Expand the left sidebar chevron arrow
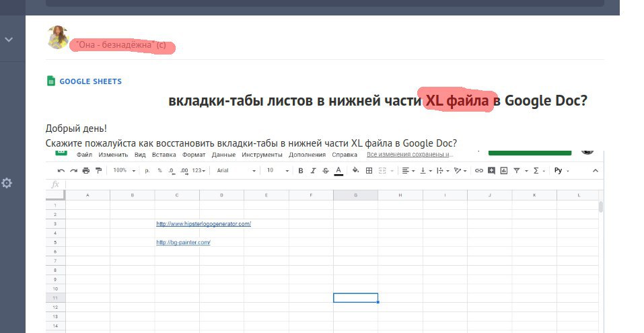644x333 pixels. click(x=9, y=40)
